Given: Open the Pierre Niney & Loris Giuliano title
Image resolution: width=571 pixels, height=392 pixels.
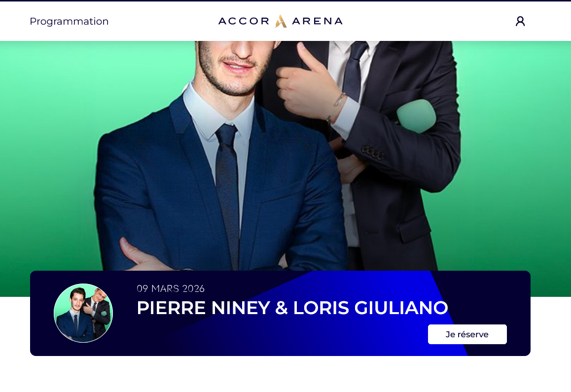Looking at the screenshot, I should (292, 308).
